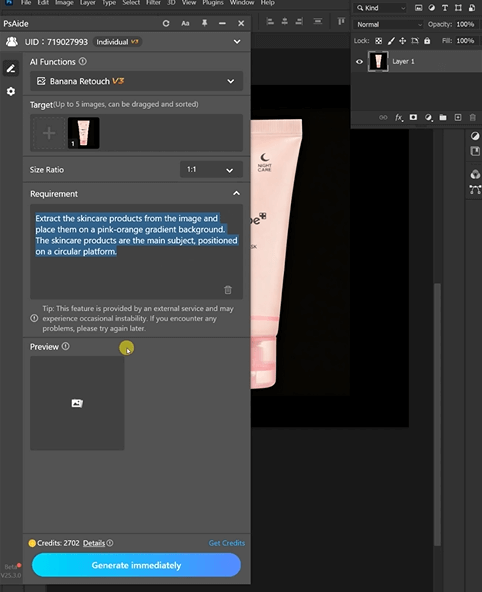Viewport: 482px width, 592px height.
Task: Open the Type menu
Action: 109,3
